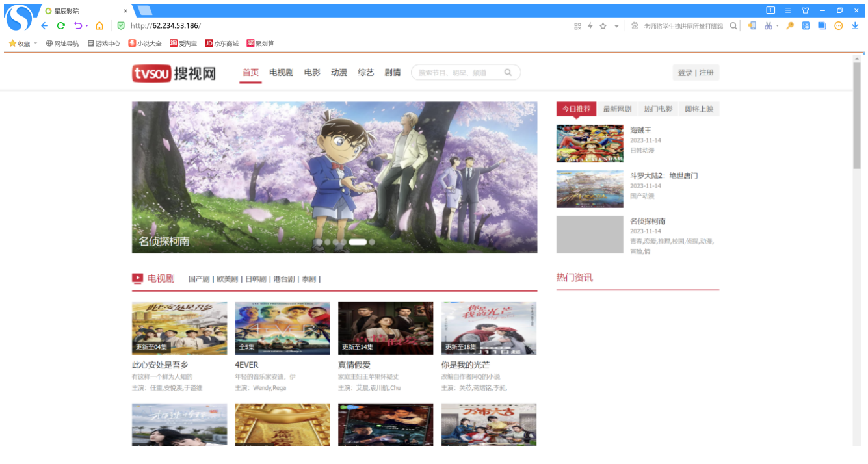Toggle the orange circle proxy indicator

[x=838, y=26]
